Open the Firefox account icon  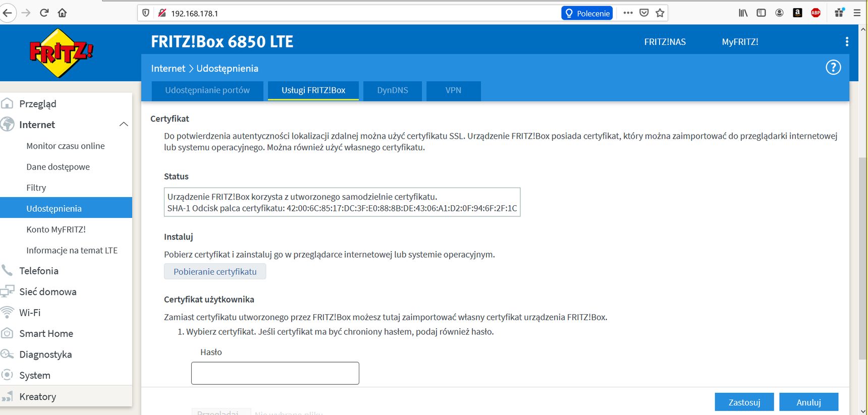779,13
